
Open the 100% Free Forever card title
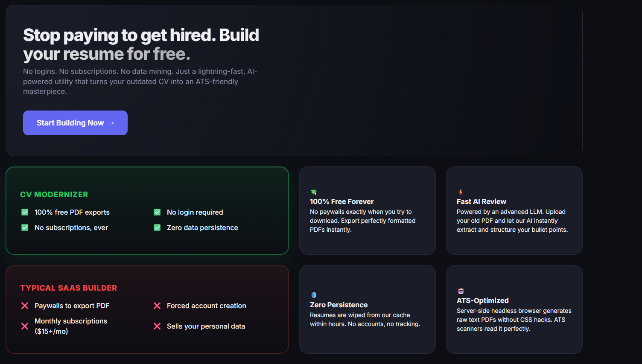click(x=341, y=201)
